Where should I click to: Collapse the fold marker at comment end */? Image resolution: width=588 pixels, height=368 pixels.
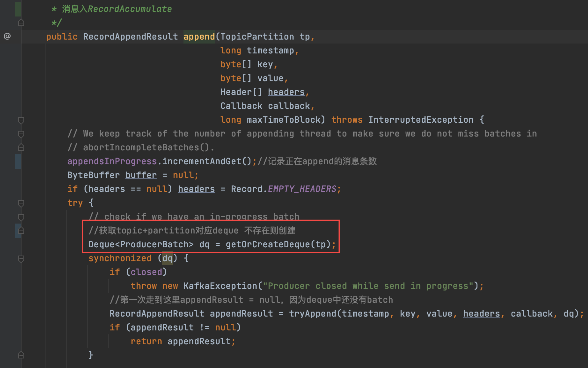(x=21, y=23)
